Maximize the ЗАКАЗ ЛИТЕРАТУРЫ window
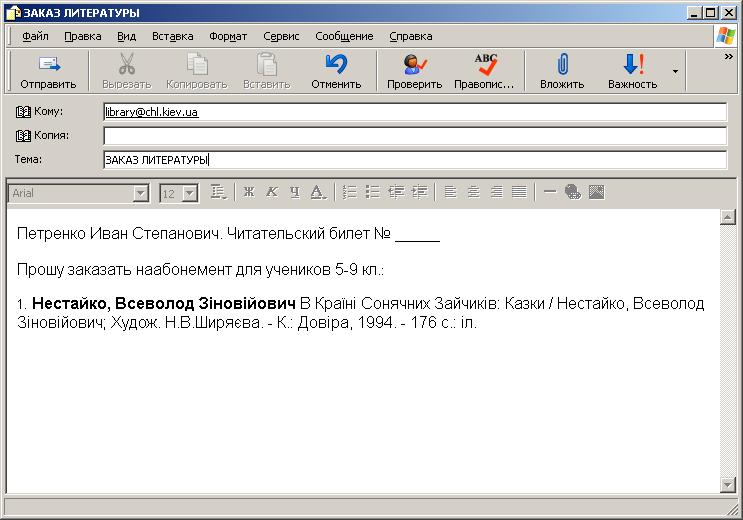 coord(711,13)
